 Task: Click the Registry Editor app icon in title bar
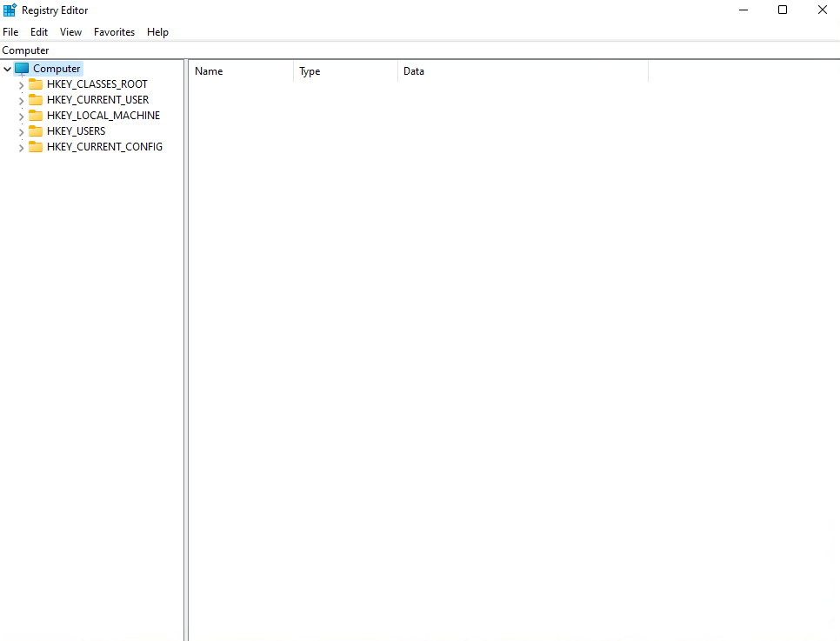coord(10,10)
